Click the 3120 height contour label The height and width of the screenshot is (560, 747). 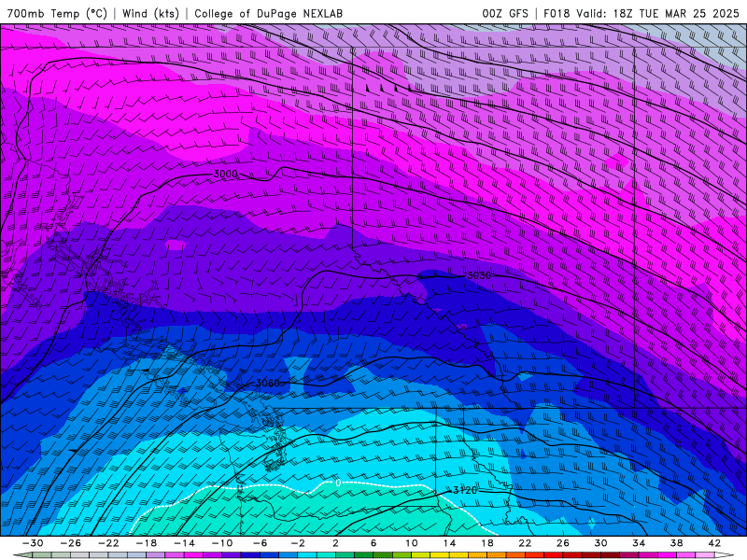point(464,490)
